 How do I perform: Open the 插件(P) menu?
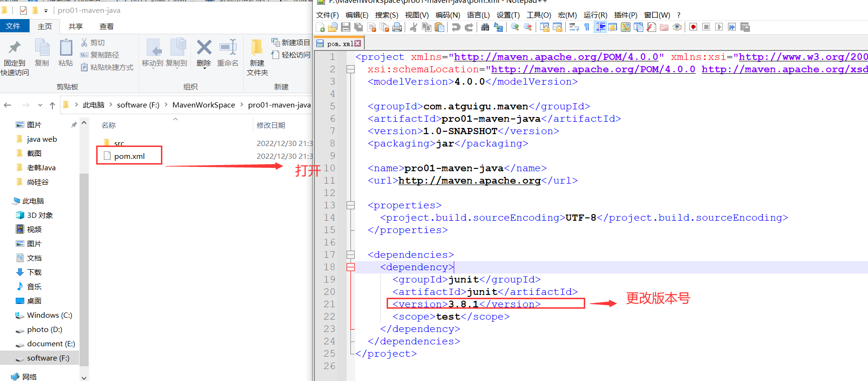point(625,15)
